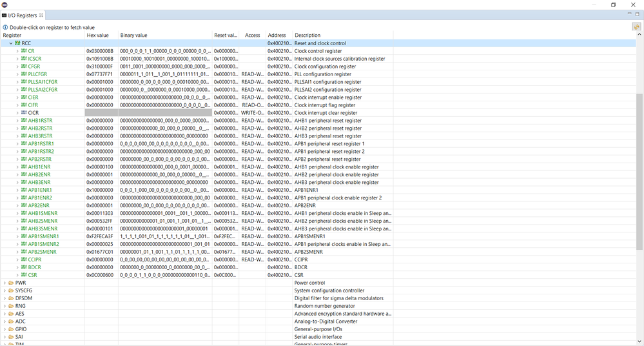Expand the ADC peripheral folder
This screenshot has height=346, width=644.
tap(5, 321)
